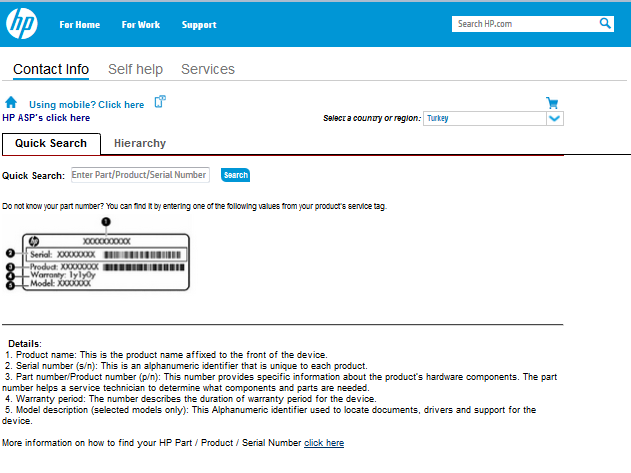Expand the country or region dropdown
The width and height of the screenshot is (631, 473).
tap(556, 118)
